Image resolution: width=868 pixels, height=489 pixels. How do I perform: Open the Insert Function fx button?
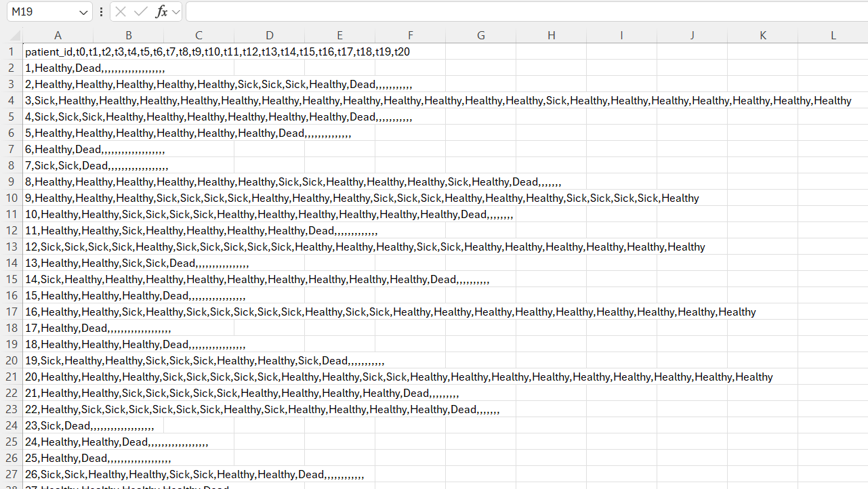(x=161, y=12)
